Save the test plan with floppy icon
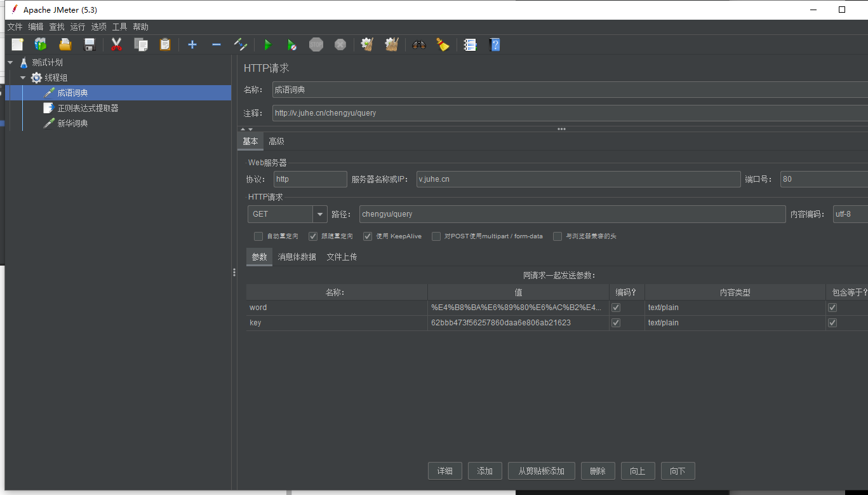This screenshot has width=868, height=495. click(90, 44)
